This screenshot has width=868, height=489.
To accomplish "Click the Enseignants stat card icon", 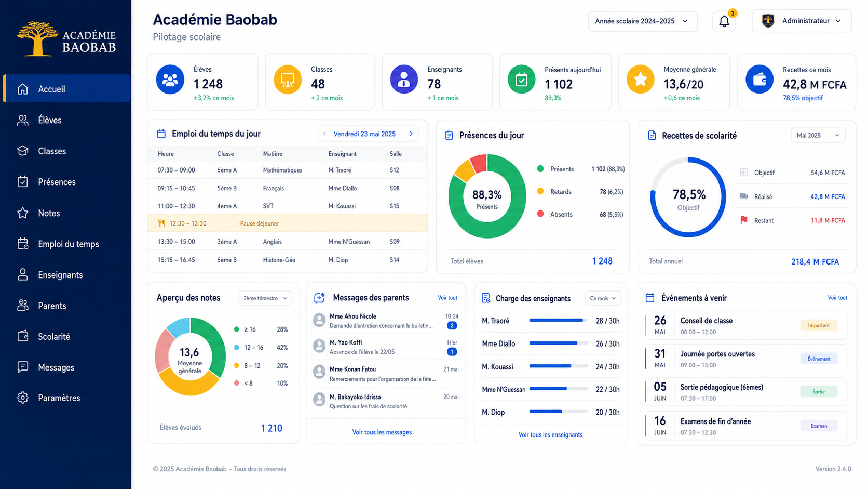I will coord(404,80).
